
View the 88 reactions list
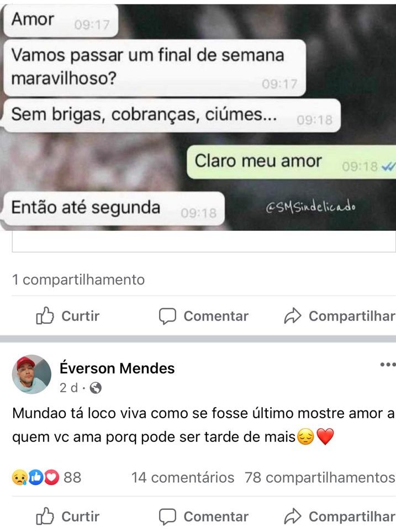(72, 477)
